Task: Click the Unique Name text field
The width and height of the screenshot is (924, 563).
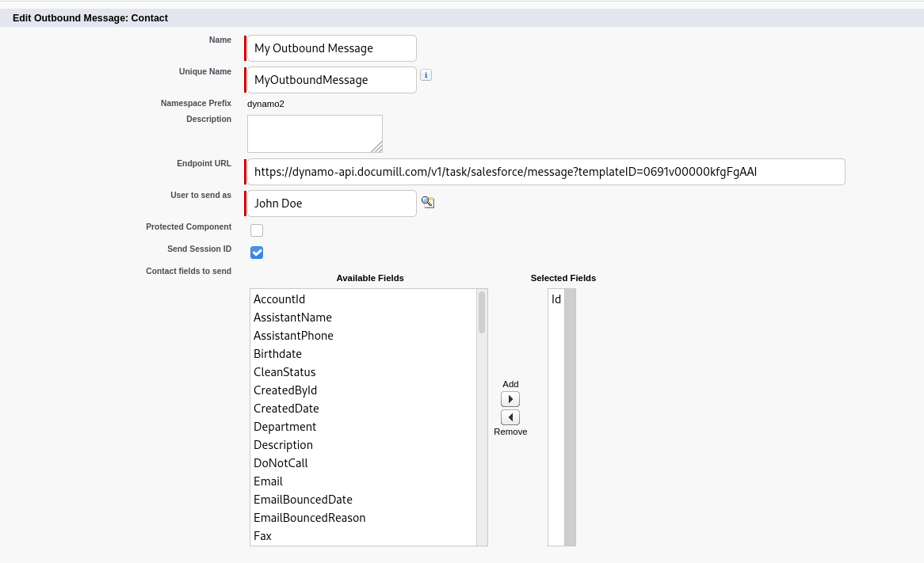Action: [331, 80]
